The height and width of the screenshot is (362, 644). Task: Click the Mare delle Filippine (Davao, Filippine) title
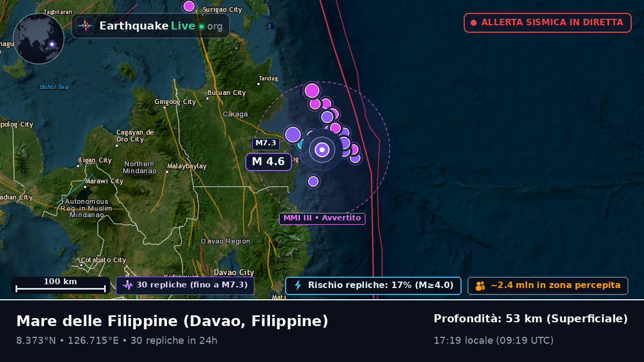(172, 321)
